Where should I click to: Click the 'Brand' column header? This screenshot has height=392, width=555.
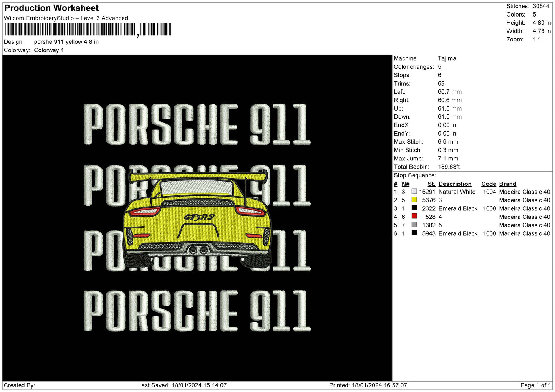(x=508, y=184)
